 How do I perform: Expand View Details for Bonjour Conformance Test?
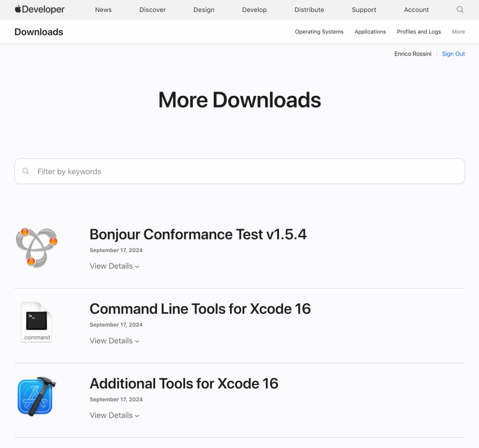(114, 266)
